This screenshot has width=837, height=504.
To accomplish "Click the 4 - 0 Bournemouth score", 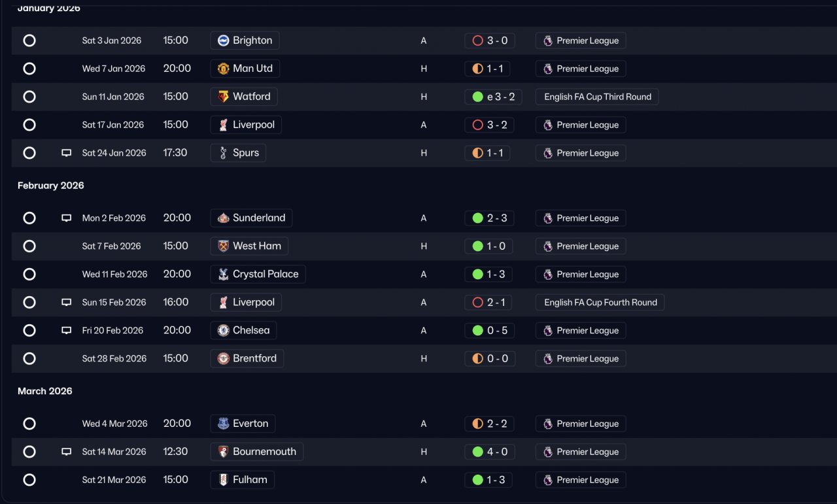I will click(489, 452).
